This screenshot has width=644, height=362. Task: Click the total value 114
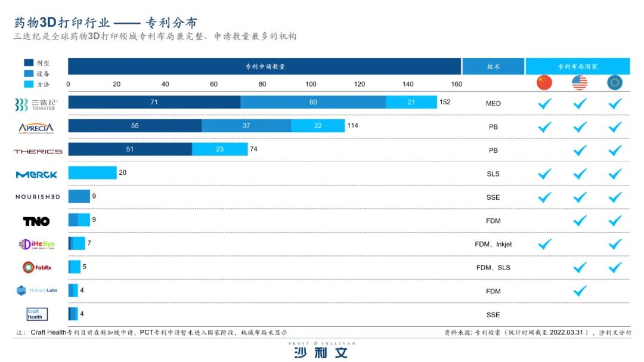click(353, 125)
